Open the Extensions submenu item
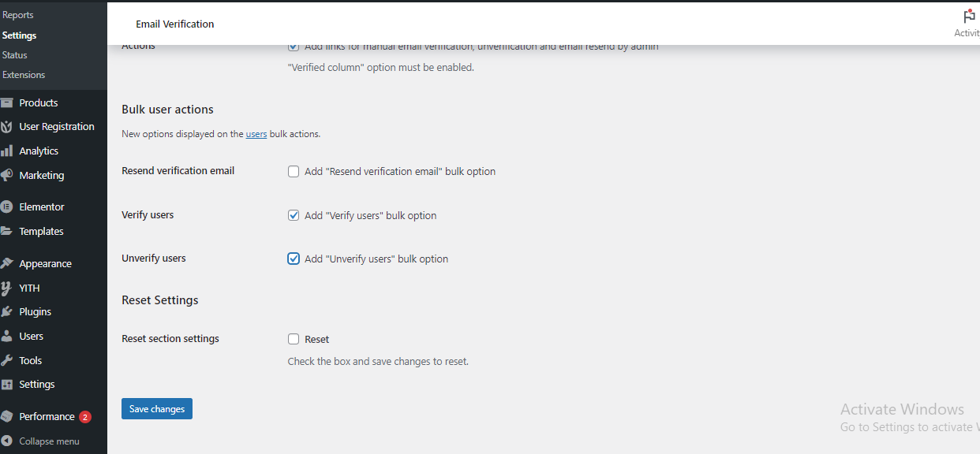 24,75
